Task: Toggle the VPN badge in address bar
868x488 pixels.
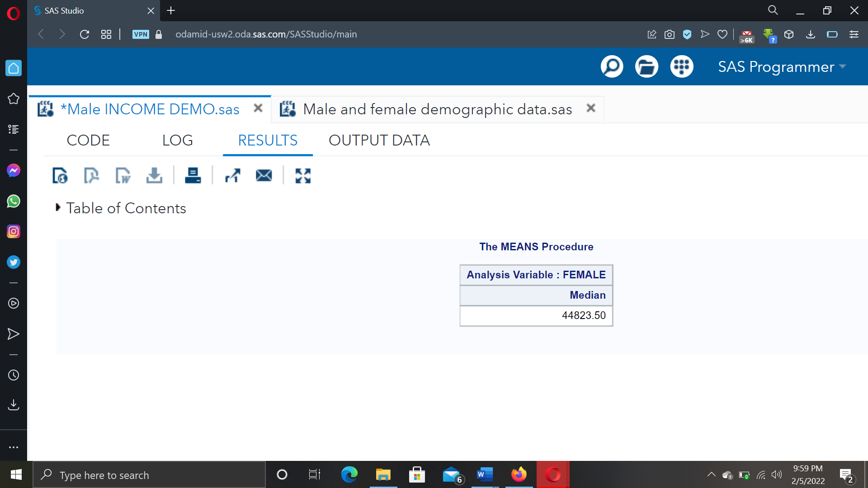Action: click(x=141, y=34)
